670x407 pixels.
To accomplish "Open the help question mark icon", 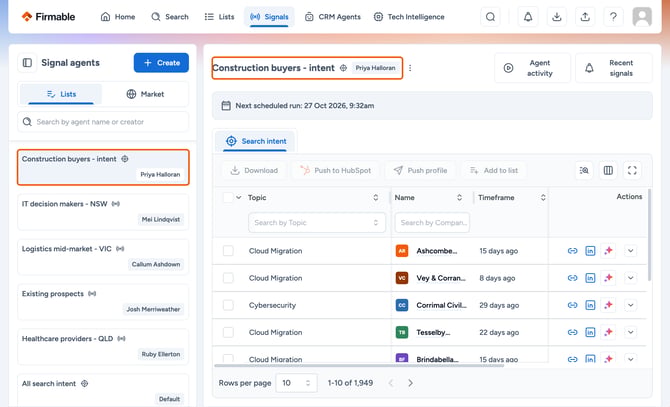I will pos(613,17).
